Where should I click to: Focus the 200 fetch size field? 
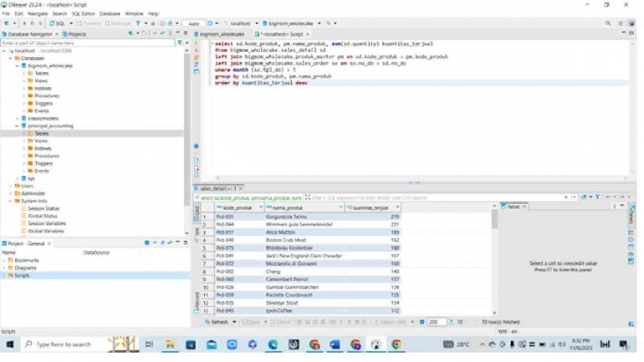pos(437,322)
